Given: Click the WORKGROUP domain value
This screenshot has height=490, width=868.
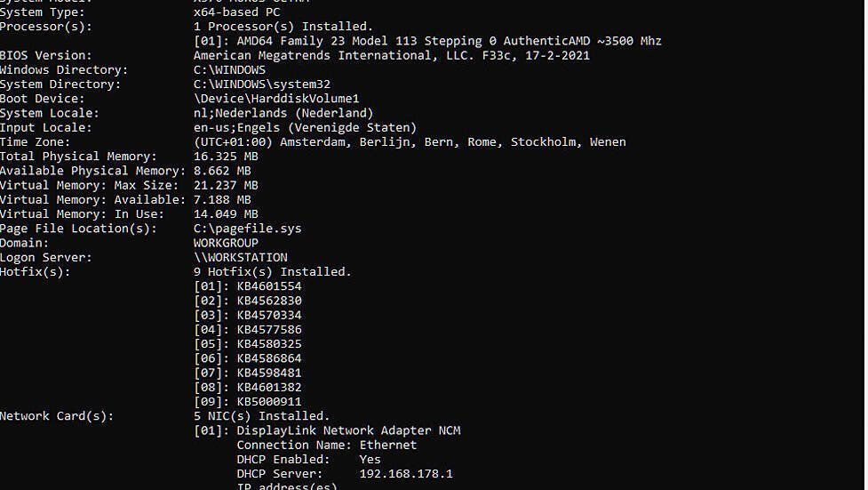Looking at the screenshot, I should click(x=226, y=243).
